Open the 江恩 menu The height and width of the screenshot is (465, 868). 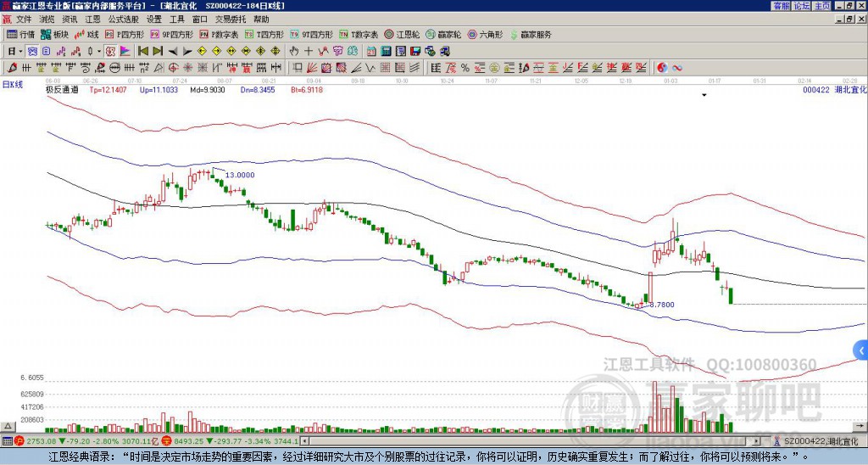coord(92,20)
